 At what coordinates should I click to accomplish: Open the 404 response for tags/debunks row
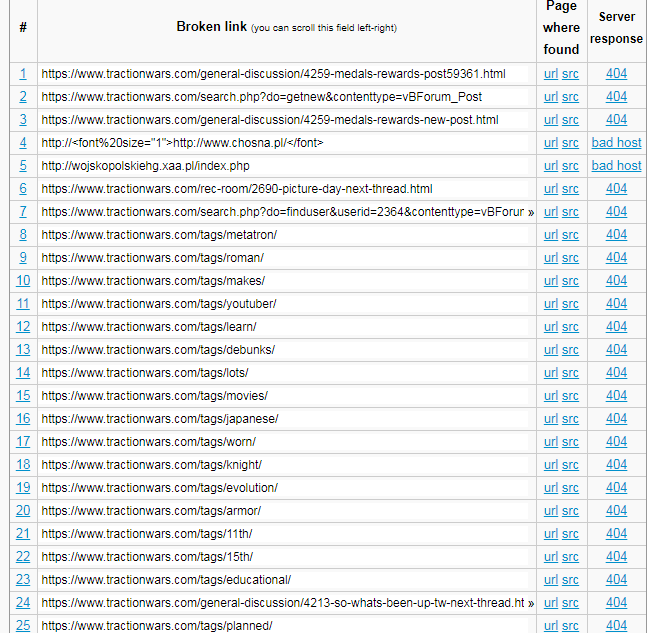[x=616, y=350]
